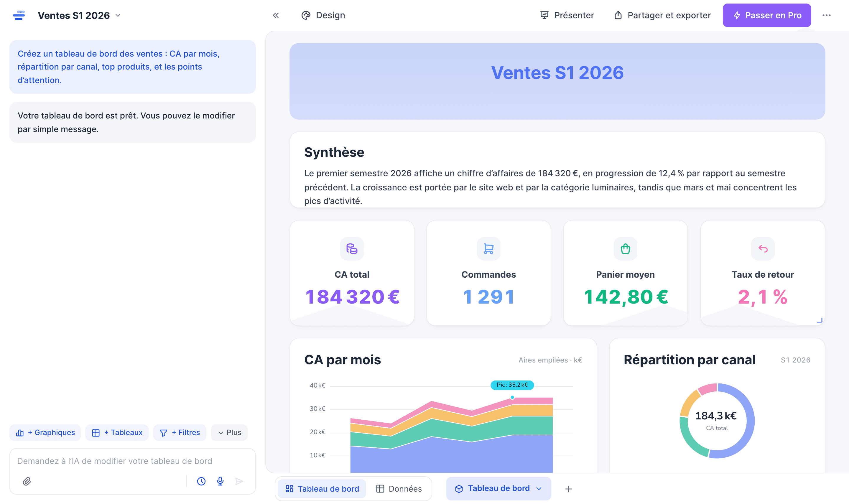The width and height of the screenshot is (849, 504).
Task: Expand the Plus options menu
Action: pyautogui.click(x=229, y=432)
